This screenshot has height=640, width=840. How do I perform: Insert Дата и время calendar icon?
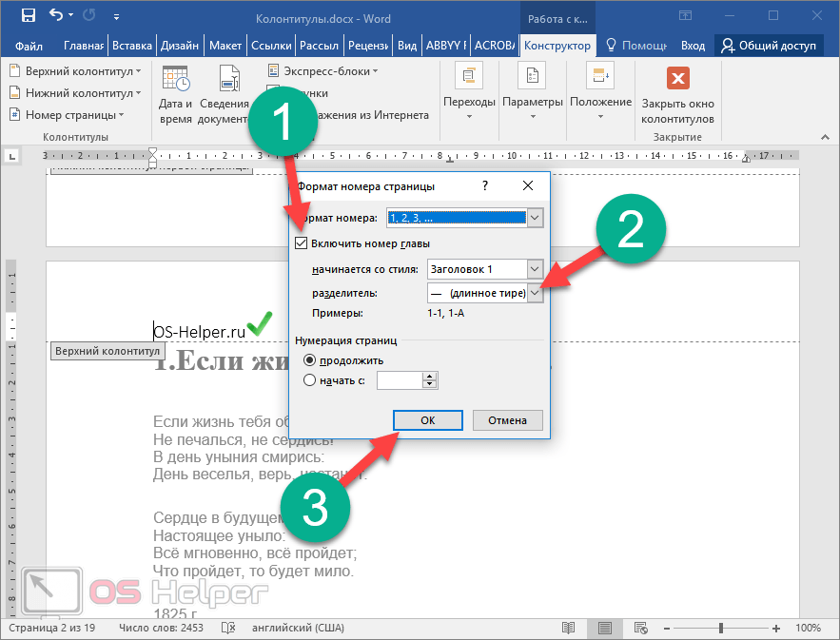175,79
